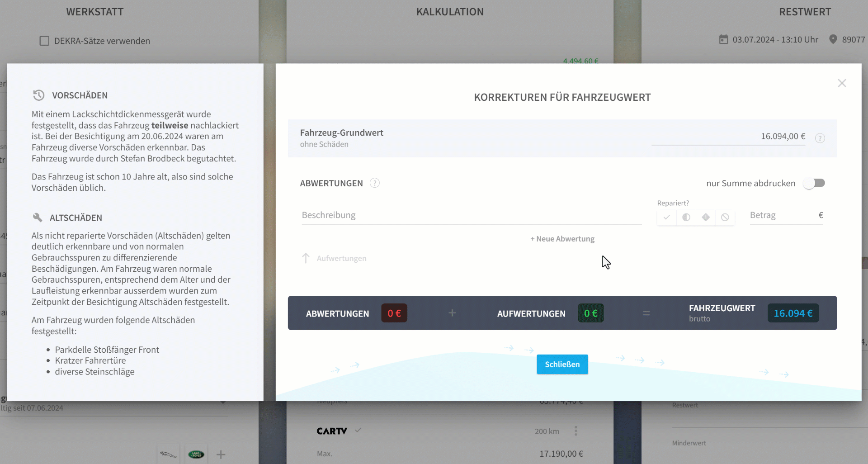Click the ABWERTUNGEN total 0 € badge
The width and height of the screenshot is (868, 464).
tap(394, 313)
